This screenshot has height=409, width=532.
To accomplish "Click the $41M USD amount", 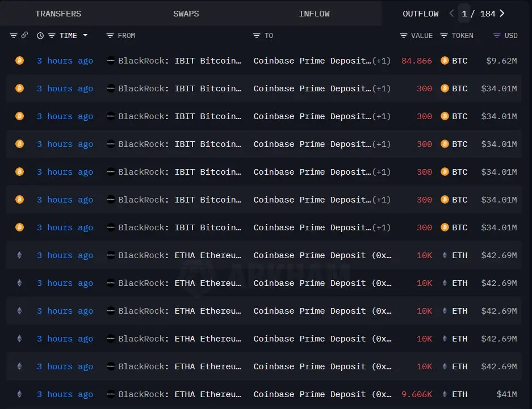I will 506,394.
